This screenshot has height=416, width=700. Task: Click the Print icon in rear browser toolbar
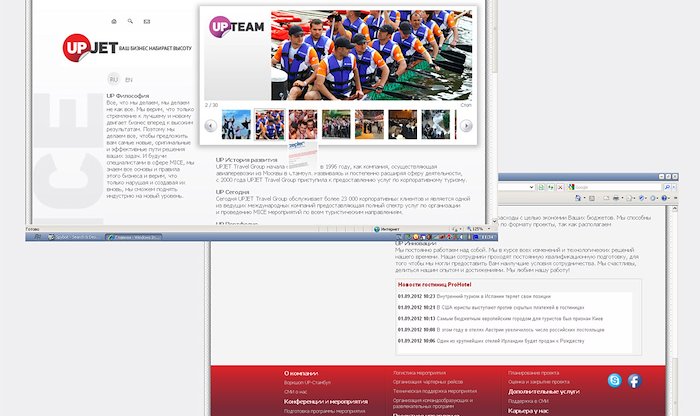click(x=616, y=198)
